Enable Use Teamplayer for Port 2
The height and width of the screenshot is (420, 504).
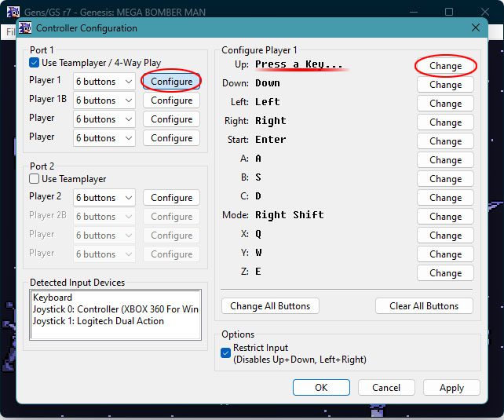(x=35, y=179)
